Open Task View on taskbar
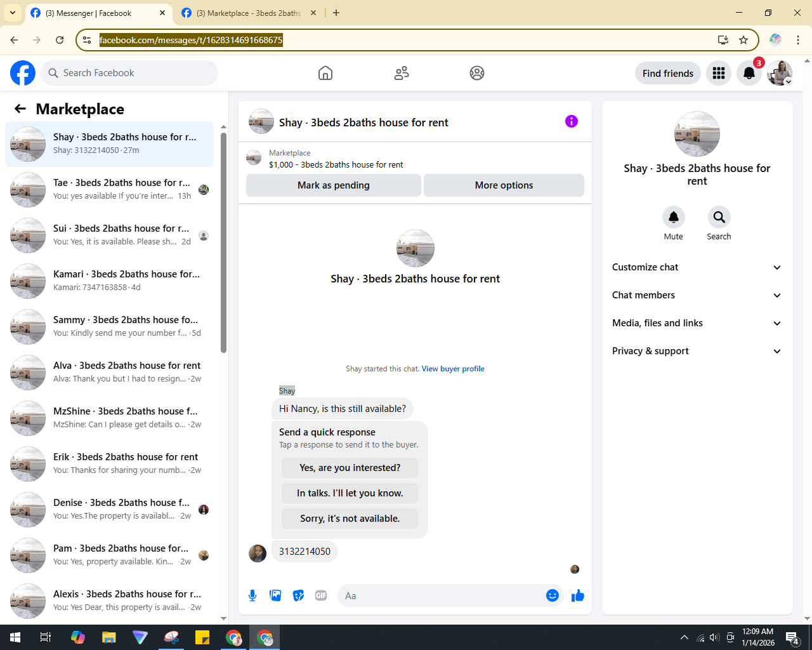Image resolution: width=812 pixels, height=650 pixels. pyautogui.click(x=46, y=637)
